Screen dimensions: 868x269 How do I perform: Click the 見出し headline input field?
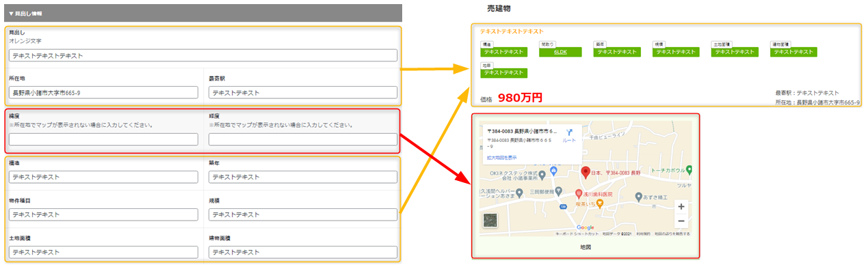coord(203,55)
